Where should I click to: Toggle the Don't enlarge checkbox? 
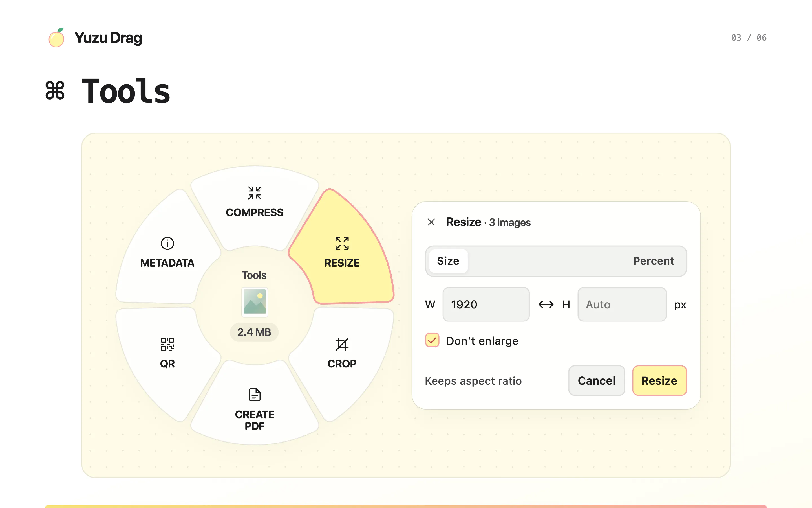(432, 340)
